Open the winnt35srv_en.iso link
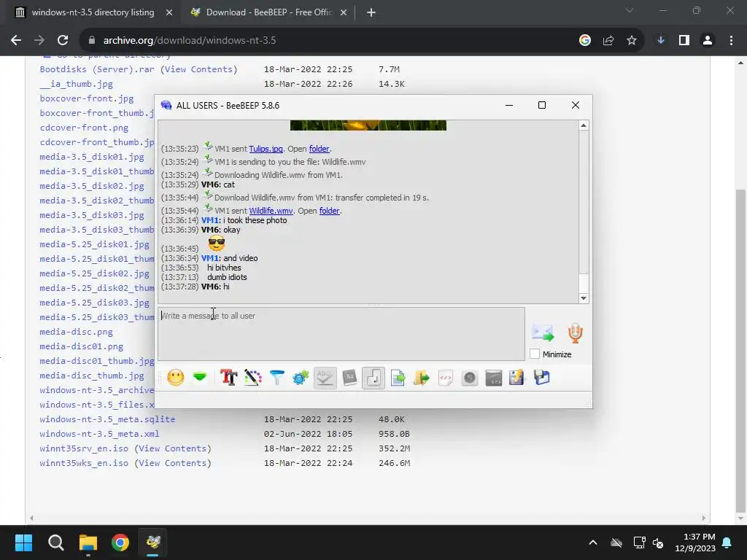The width and height of the screenshot is (747, 560). 84,448
